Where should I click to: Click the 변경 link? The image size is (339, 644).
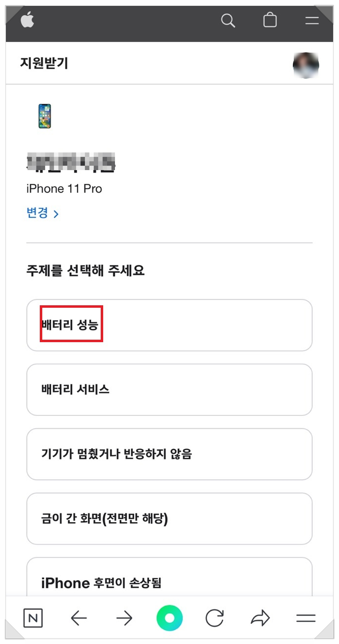coord(42,213)
